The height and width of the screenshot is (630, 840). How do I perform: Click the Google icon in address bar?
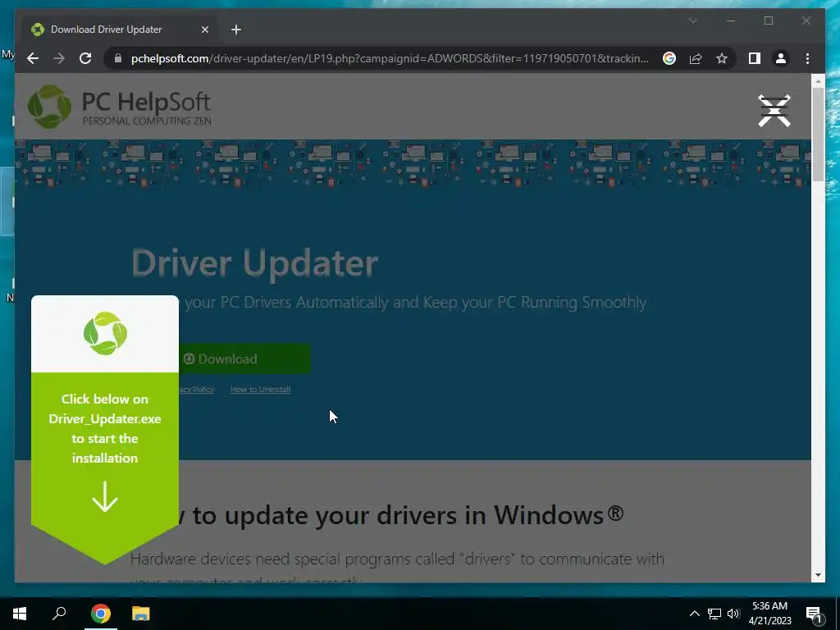[669, 58]
